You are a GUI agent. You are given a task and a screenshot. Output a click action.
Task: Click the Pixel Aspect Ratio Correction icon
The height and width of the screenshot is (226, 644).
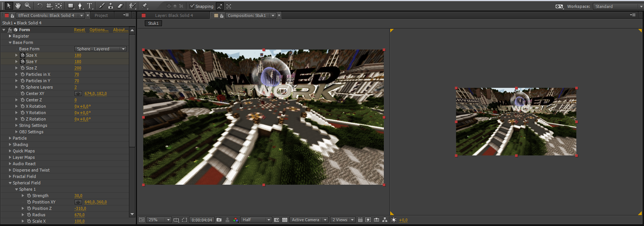(360, 220)
